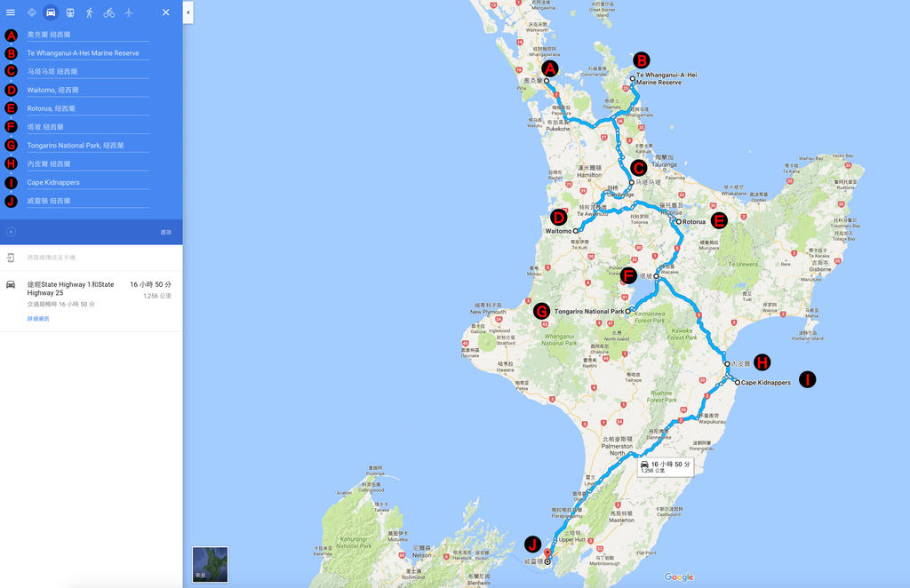Select the route via State Highway 1 summary
The image size is (910, 588).
pos(71,289)
